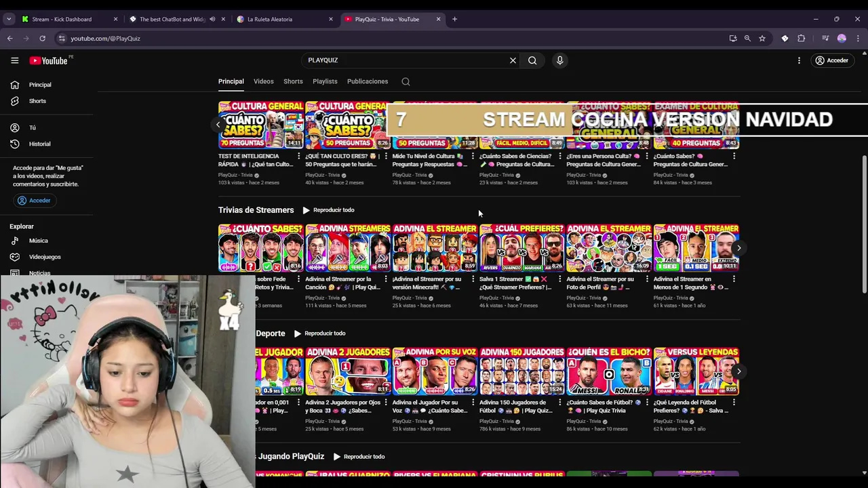The height and width of the screenshot is (488, 868).
Task: Click the page vertical scrollbar
Action: [x=864, y=224]
